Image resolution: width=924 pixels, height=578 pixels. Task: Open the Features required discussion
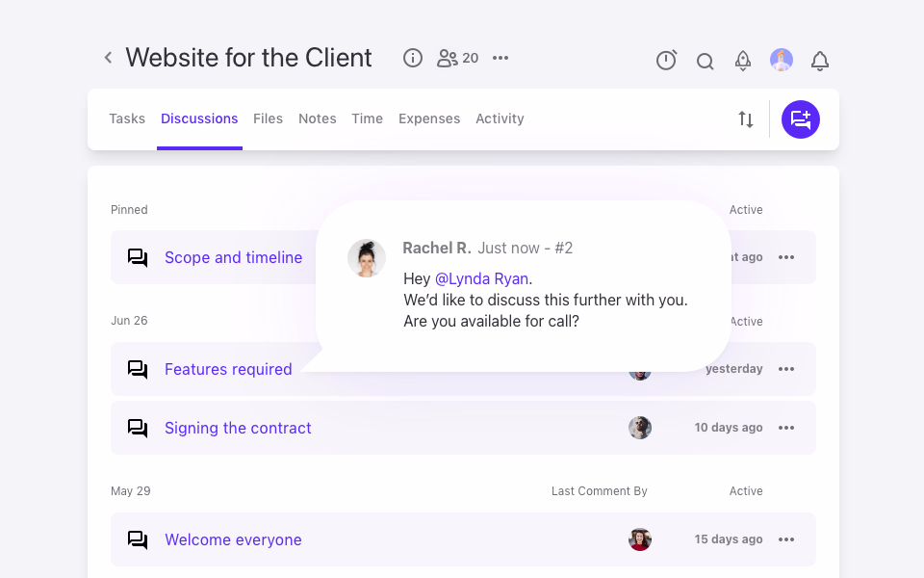point(228,369)
